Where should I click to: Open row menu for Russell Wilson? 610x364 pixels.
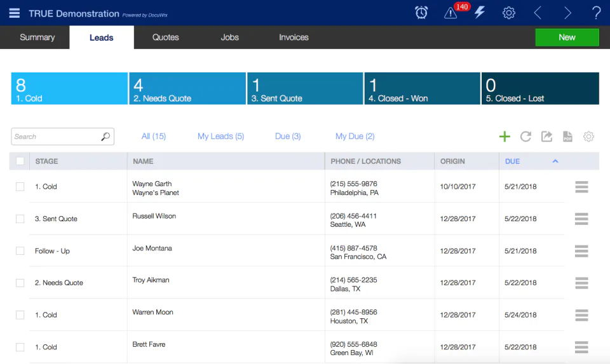point(581,219)
